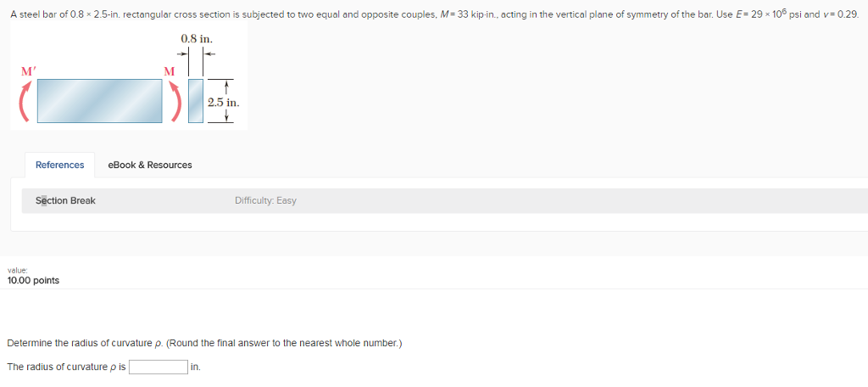
Task: Open the References tab
Action: [x=59, y=165]
